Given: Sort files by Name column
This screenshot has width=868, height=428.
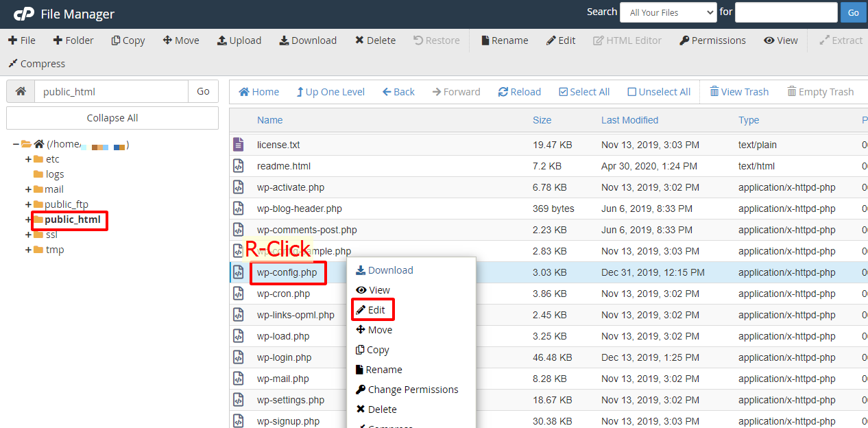Looking at the screenshot, I should [269, 120].
